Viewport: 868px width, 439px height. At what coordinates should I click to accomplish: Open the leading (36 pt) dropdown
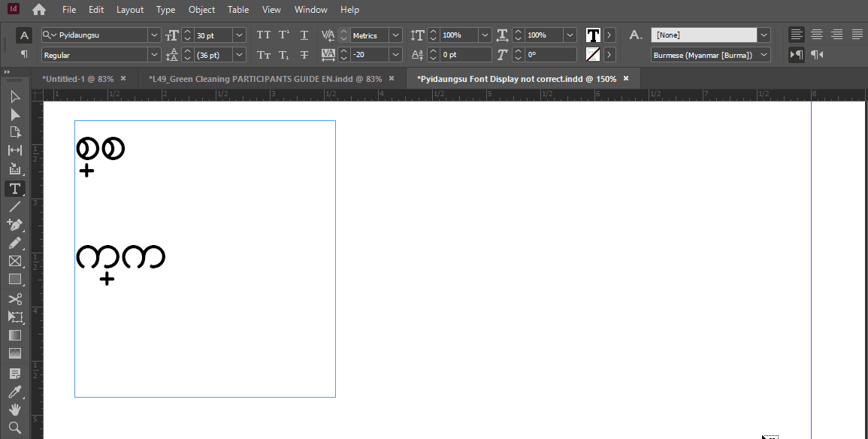(x=239, y=55)
